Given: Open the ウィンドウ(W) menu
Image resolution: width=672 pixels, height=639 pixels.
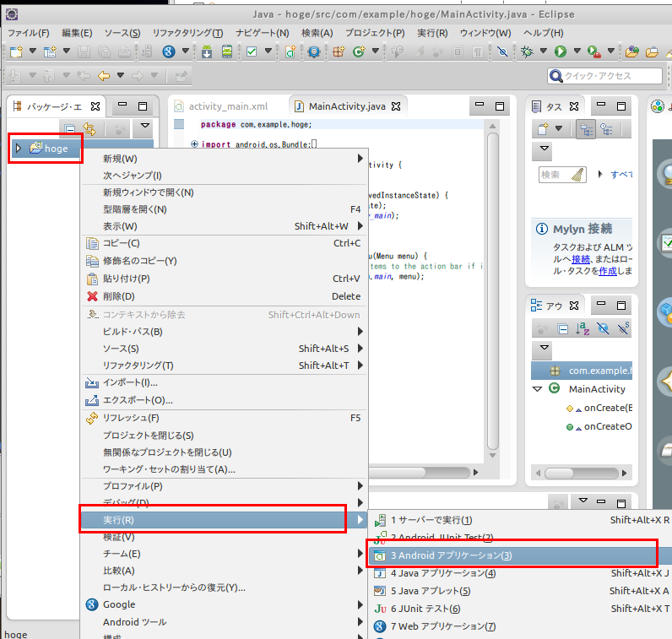Looking at the screenshot, I should pos(485,33).
